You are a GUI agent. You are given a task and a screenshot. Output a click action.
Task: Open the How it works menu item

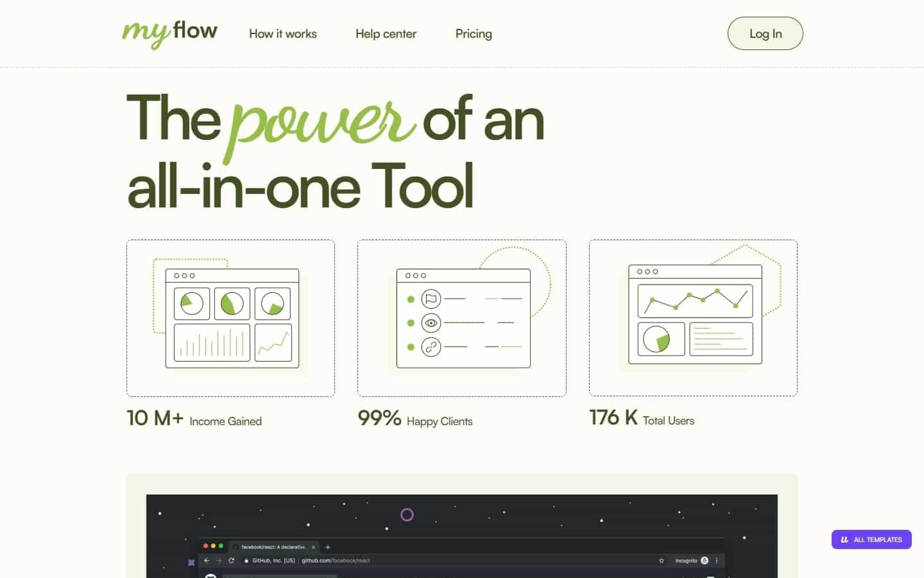283,33
